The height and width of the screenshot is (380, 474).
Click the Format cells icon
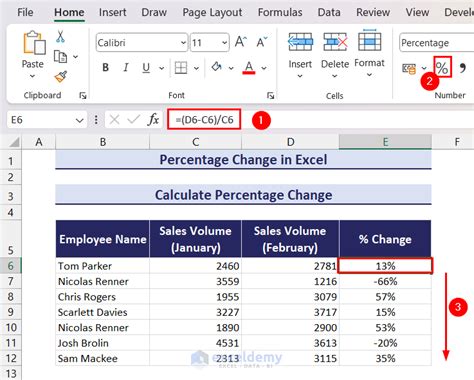[369, 40]
